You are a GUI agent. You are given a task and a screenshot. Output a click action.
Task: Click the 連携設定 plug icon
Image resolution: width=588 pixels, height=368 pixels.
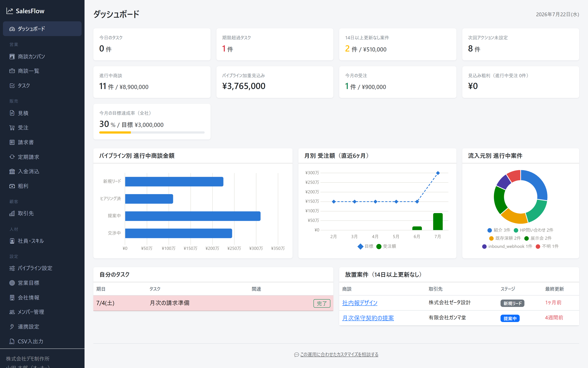[12, 327]
